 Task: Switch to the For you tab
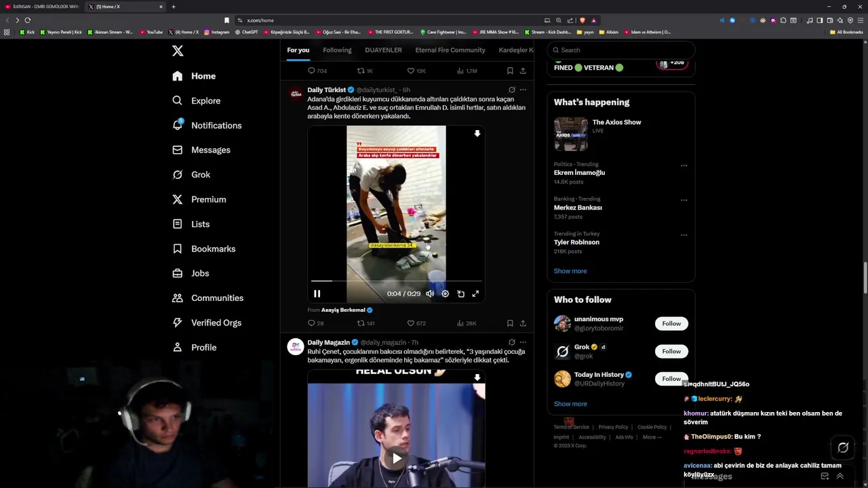(x=298, y=50)
